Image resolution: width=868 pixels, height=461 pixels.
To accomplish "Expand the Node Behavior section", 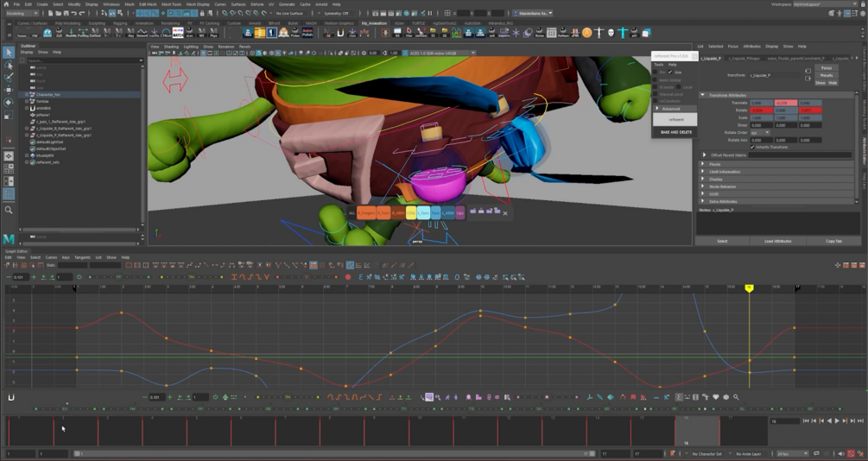I will [x=703, y=186].
